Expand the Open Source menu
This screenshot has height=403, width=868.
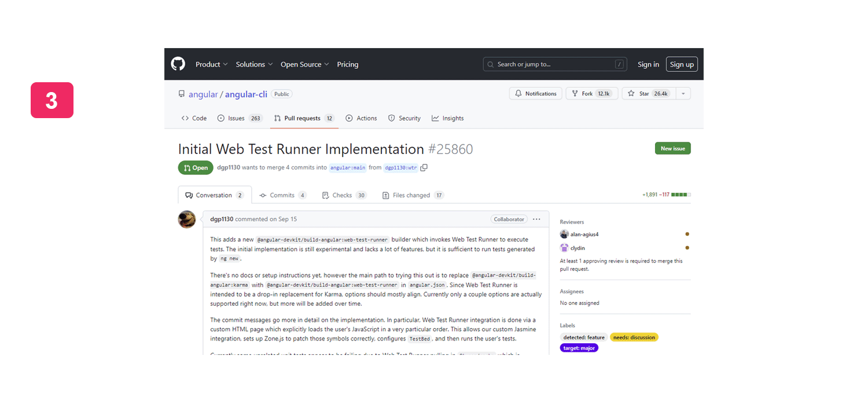point(305,64)
